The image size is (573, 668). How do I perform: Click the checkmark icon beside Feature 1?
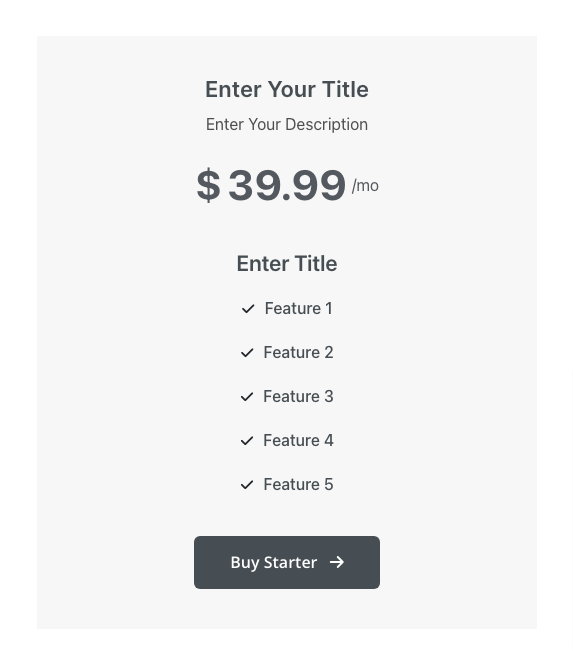click(x=248, y=309)
